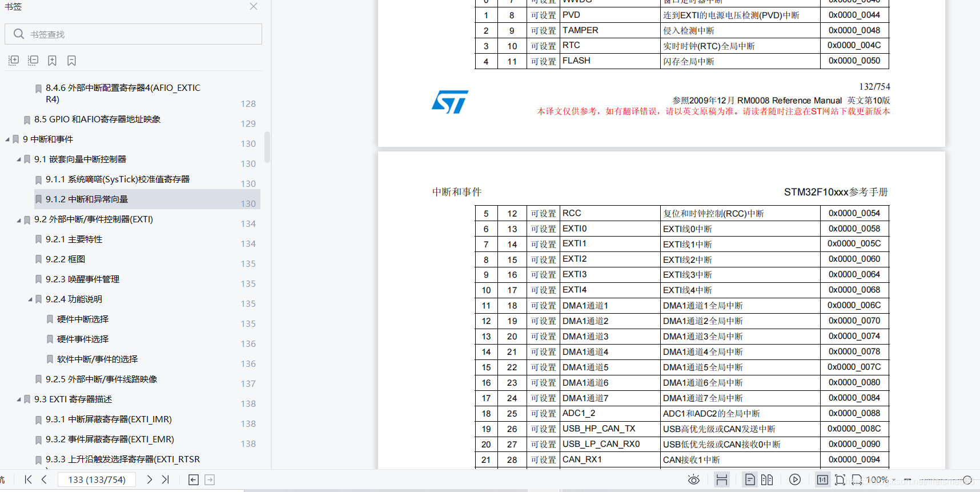Collapse section 9.3 EXTI 寄存器描述
980x492 pixels.
pos(19,399)
